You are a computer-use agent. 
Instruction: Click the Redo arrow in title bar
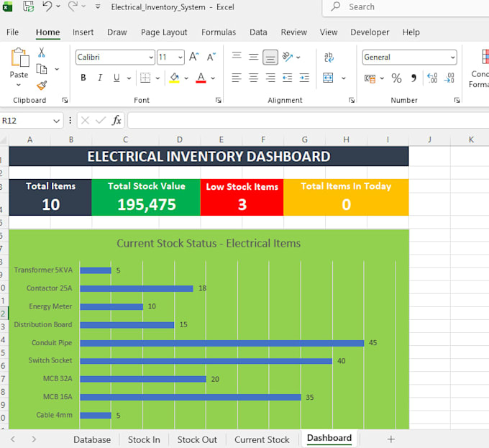coord(73,6)
